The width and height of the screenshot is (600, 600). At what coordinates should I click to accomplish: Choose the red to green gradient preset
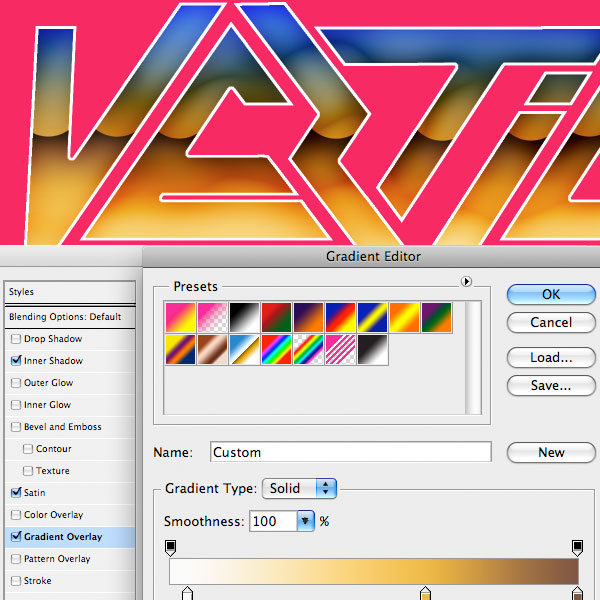(x=276, y=317)
